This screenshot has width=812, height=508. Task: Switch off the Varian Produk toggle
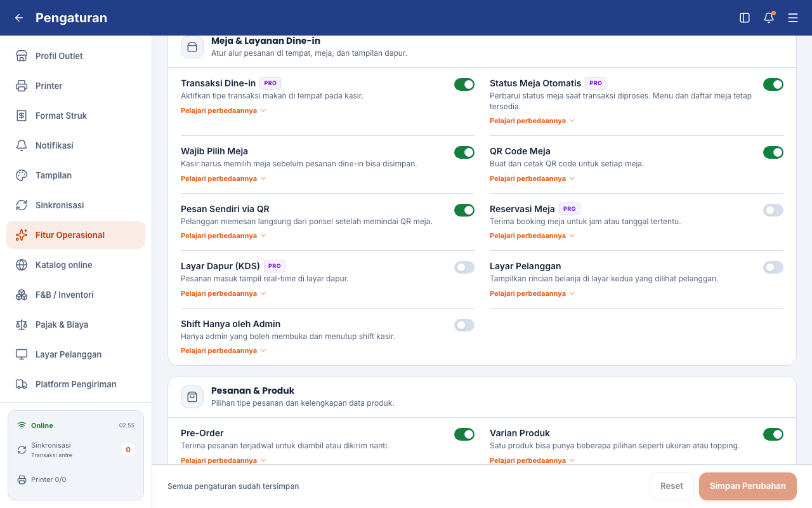coord(773,434)
